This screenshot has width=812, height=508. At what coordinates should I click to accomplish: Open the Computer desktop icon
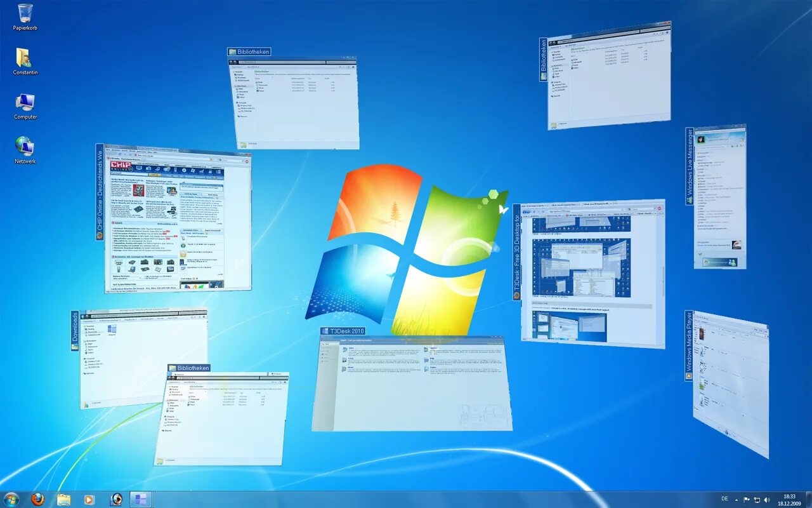click(x=25, y=106)
